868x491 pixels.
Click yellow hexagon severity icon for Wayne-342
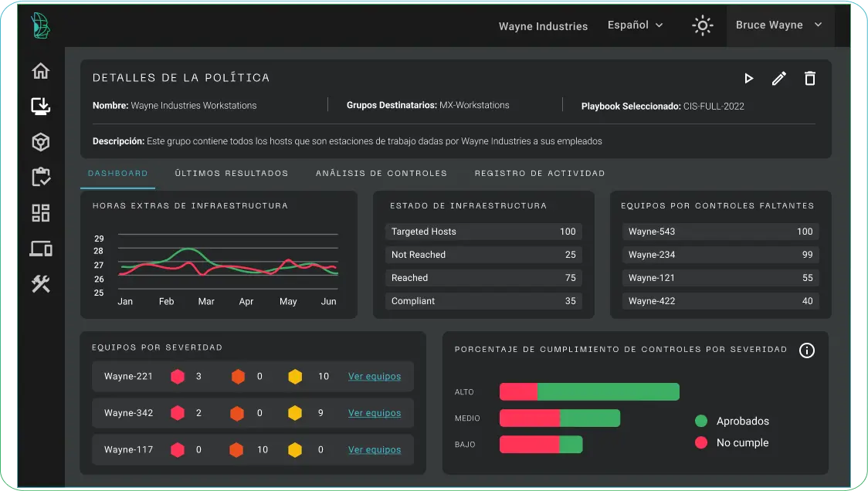coord(295,413)
